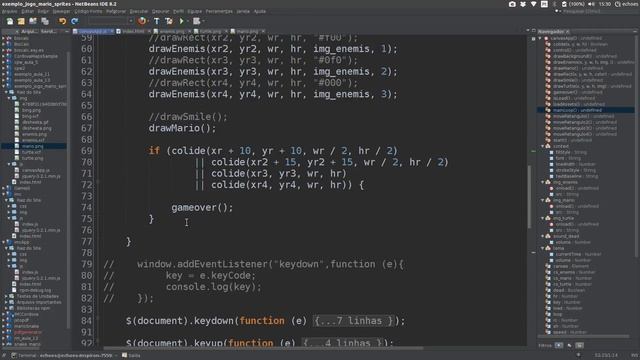Click the Open Project toolbar icon
This screenshot has width=640, height=360.
(33, 21)
